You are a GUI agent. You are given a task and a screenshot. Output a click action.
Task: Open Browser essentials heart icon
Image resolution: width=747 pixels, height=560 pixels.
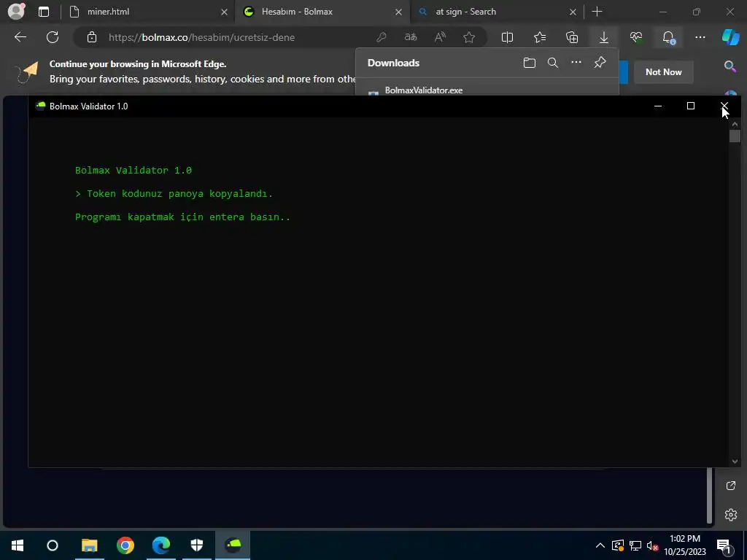636,37
